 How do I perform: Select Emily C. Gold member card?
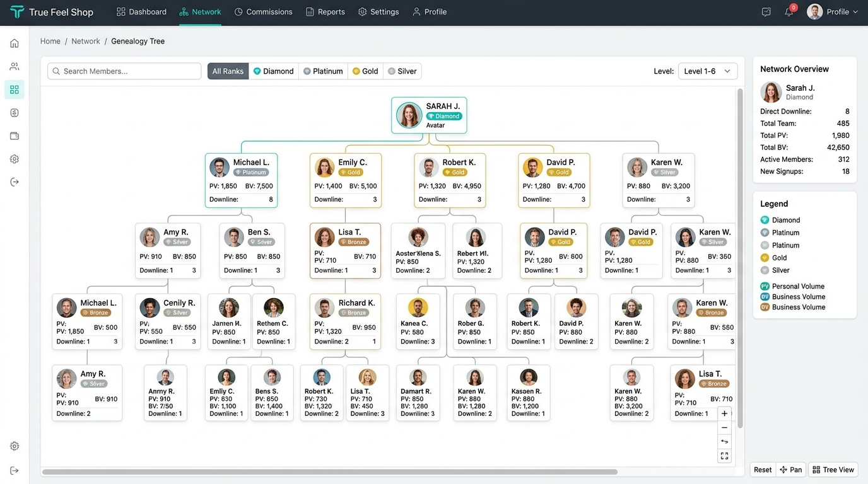[346, 180]
